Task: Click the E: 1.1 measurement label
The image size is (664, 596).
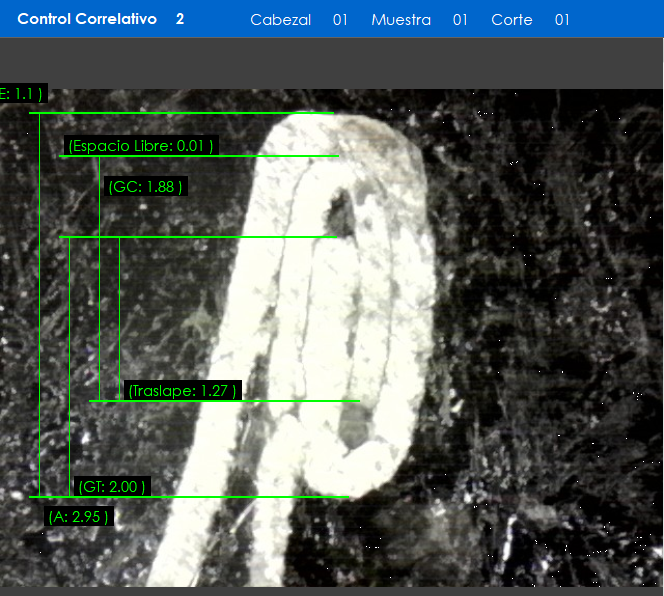Action: 22,94
